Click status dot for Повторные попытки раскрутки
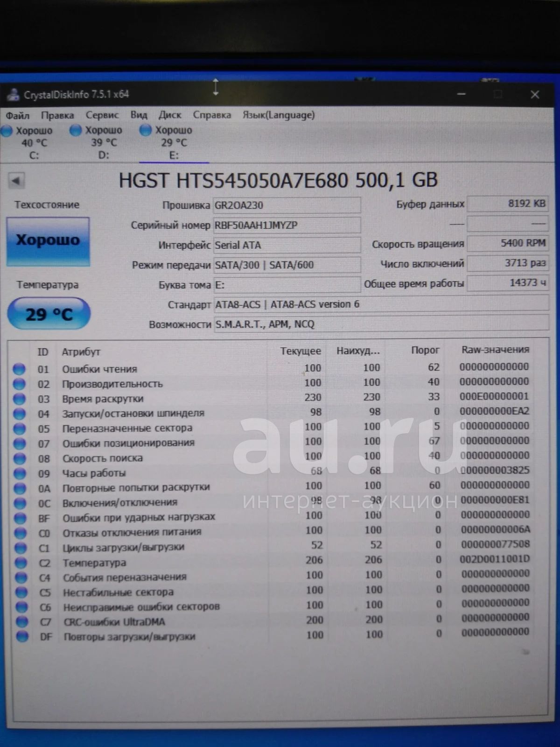560x747 pixels. (20, 488)
